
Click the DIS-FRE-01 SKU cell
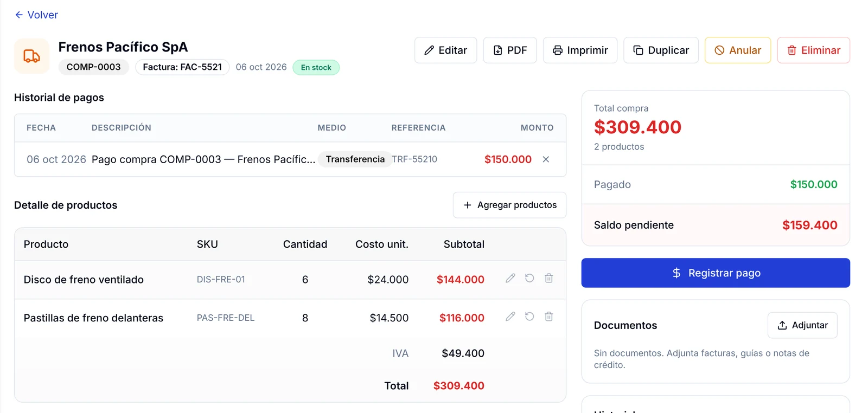coord(221,280)
